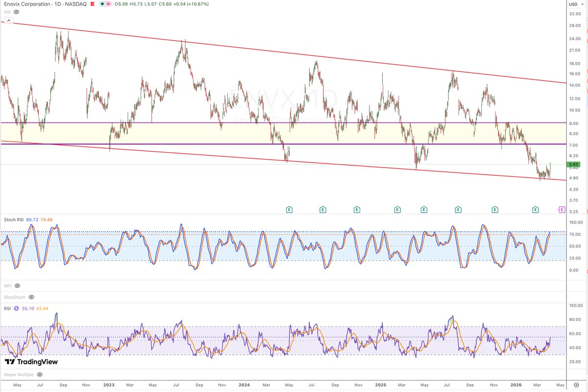The image size is (588, 392).
Task: Show the hidden MFI indicator
Action: [x=17, y=285]
